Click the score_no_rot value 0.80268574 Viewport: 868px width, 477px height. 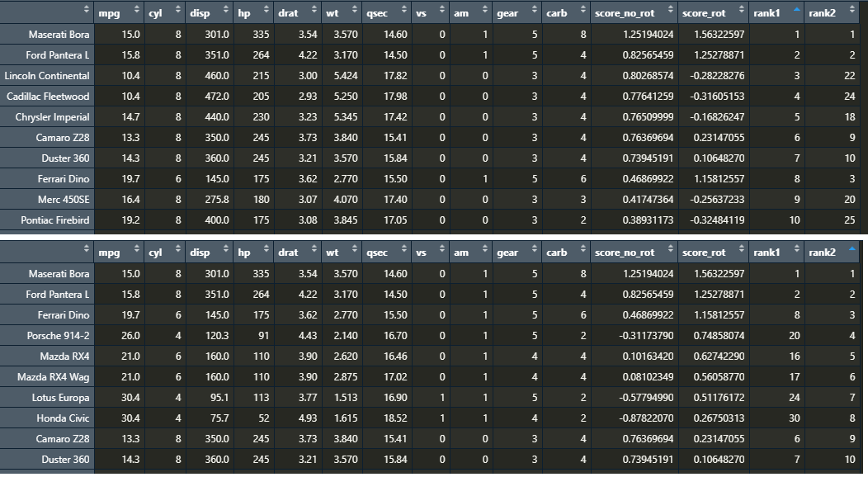(x=649, y=76)
